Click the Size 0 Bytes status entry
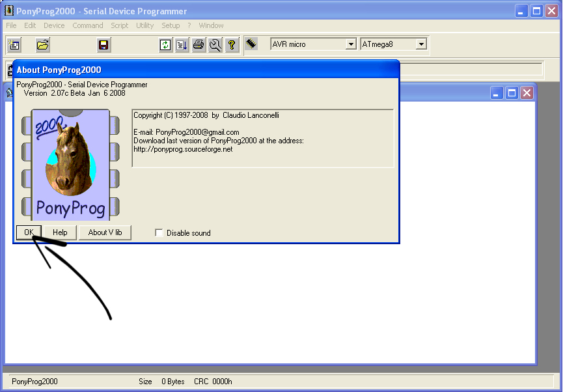Viewport: 563px width, 392px height. (161, 381)
